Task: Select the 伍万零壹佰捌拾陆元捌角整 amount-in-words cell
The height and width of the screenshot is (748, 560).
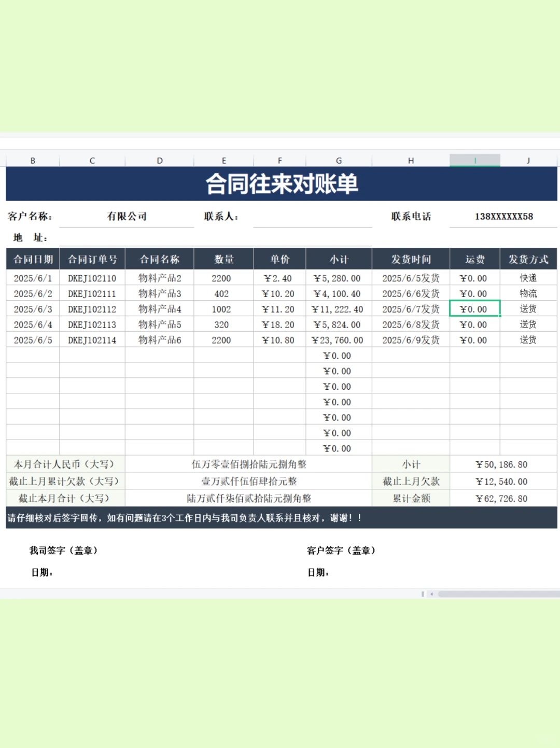Action: point(248,464)
